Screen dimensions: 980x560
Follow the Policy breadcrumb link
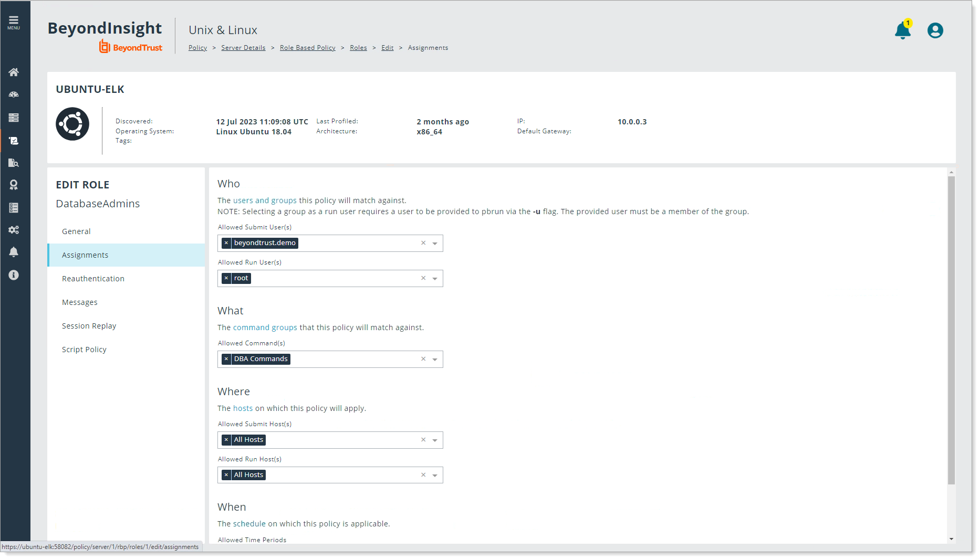tap(198, 48)
